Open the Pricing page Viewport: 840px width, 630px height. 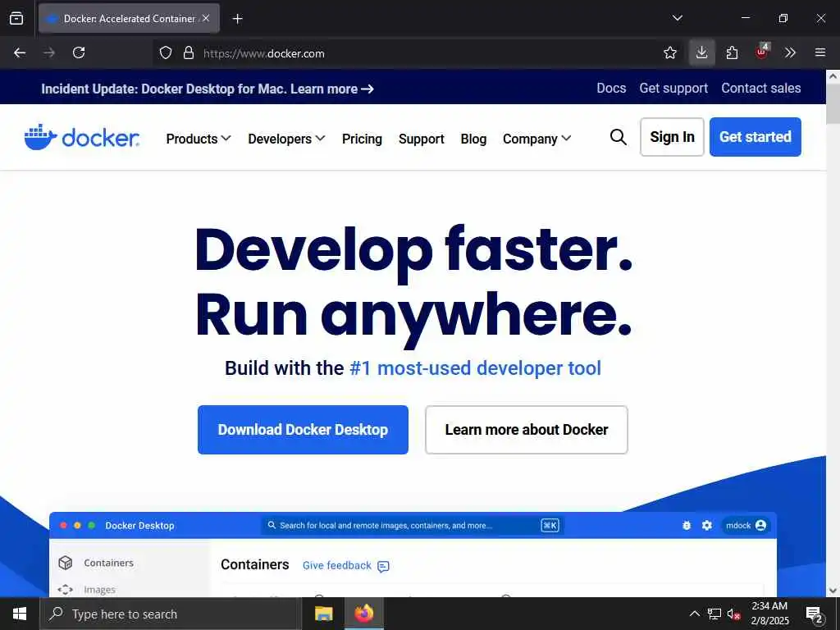coord(362,139)
